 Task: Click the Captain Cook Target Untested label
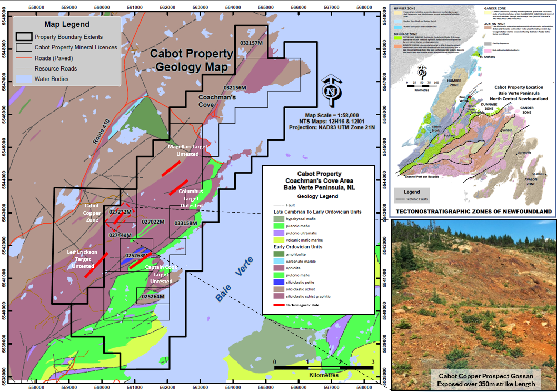click(160, 274)
